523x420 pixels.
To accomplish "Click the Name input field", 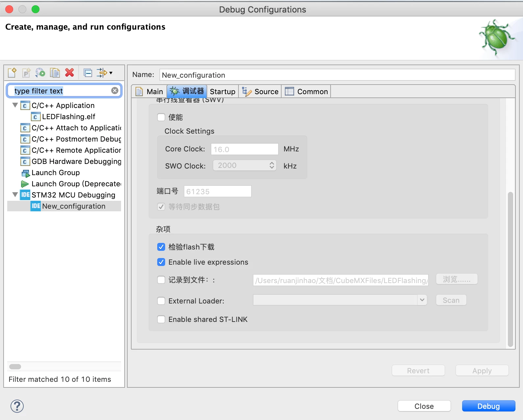I will tap(337, 75).
